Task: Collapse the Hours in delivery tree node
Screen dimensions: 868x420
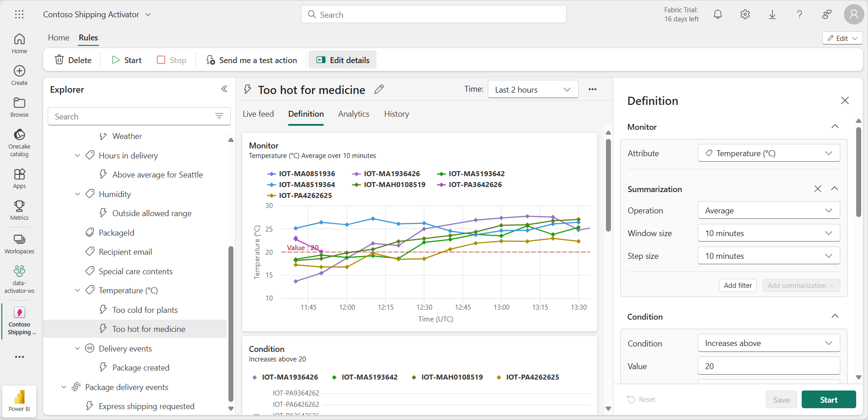Action: coord(77,155)
